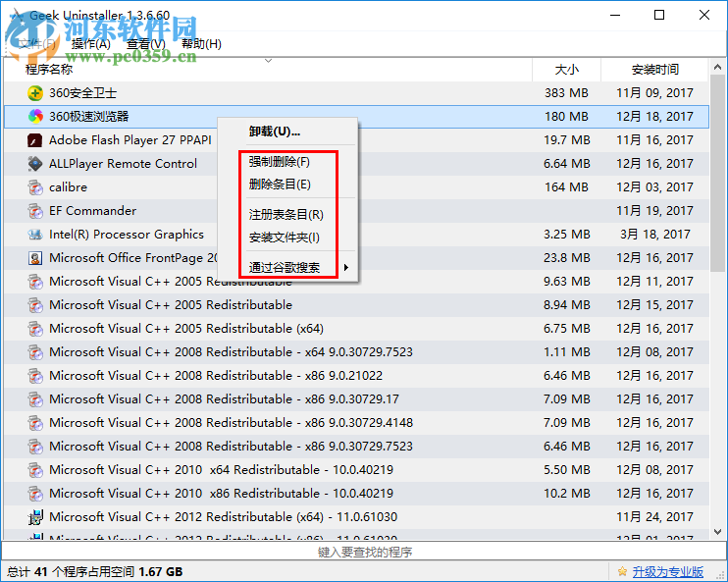Viewport: 728px width, 582px height.
Task: Select Visual C++ 2010 x64 Redistributable 10.0.40219
Action: [221, 470]
